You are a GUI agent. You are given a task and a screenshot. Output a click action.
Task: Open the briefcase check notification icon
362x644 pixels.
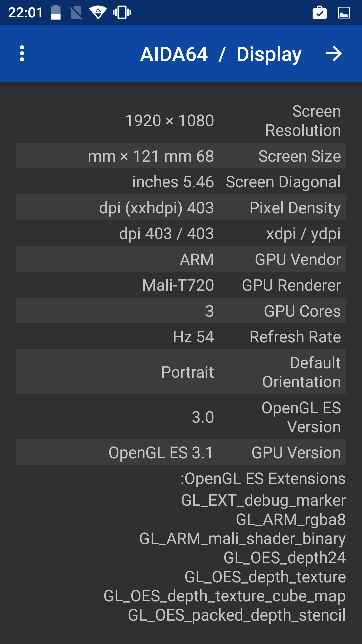pos(319,13)
